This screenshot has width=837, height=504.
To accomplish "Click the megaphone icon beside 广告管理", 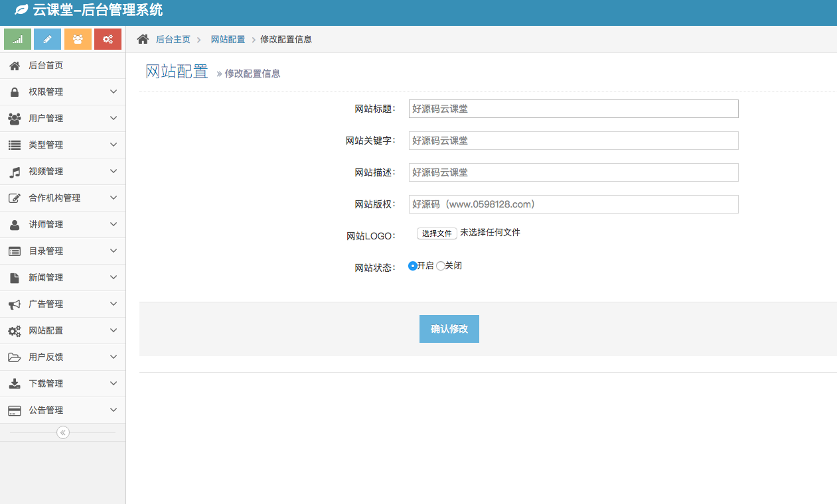I will (x=15, y=304).
